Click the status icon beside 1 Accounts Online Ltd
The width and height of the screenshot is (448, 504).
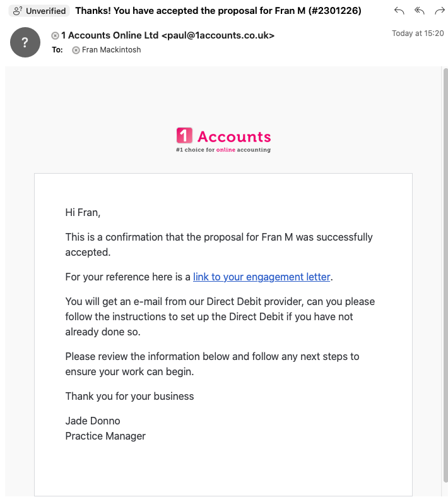point(56,35)
